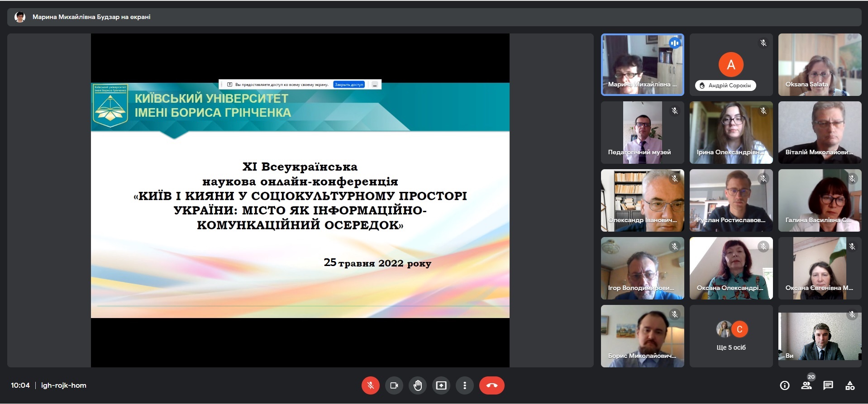Select Марина Михайлівна's speaking video tile
The width and height of the screenshot is (868, 404).
click(x=642, y=65)
